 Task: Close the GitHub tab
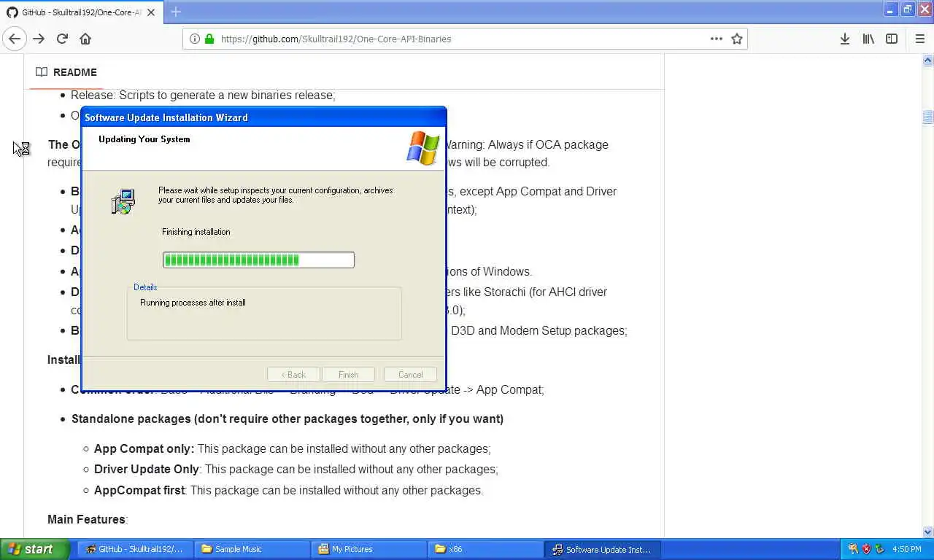pyautogui.click(x=151, y=12)
